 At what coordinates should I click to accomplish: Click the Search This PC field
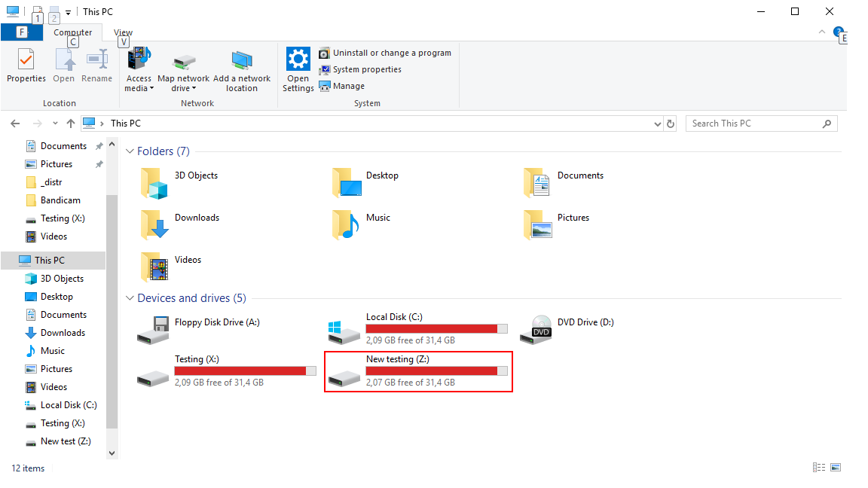[x=753, y=124]
